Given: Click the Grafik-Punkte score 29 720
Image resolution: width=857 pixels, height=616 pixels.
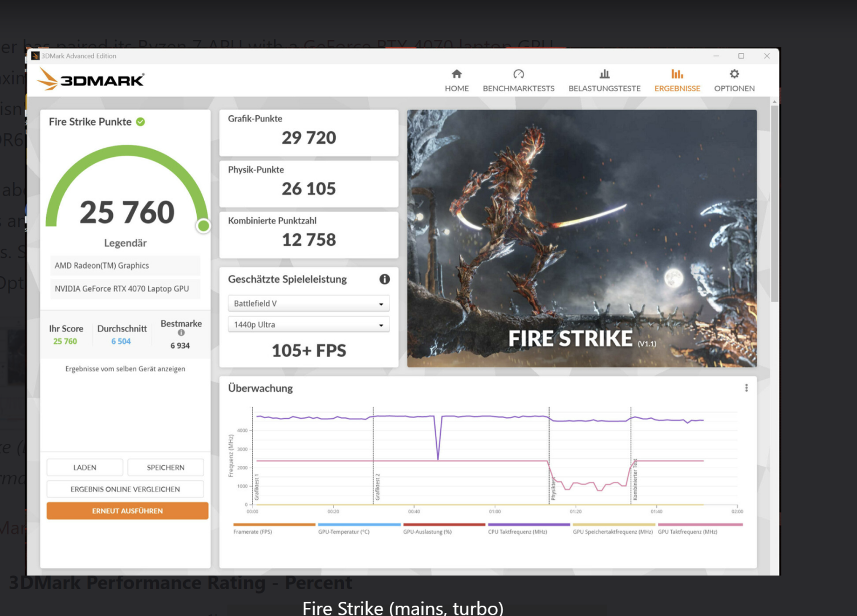Looking at the screenshot, I should pyautogui.click(x=309, y=137).
